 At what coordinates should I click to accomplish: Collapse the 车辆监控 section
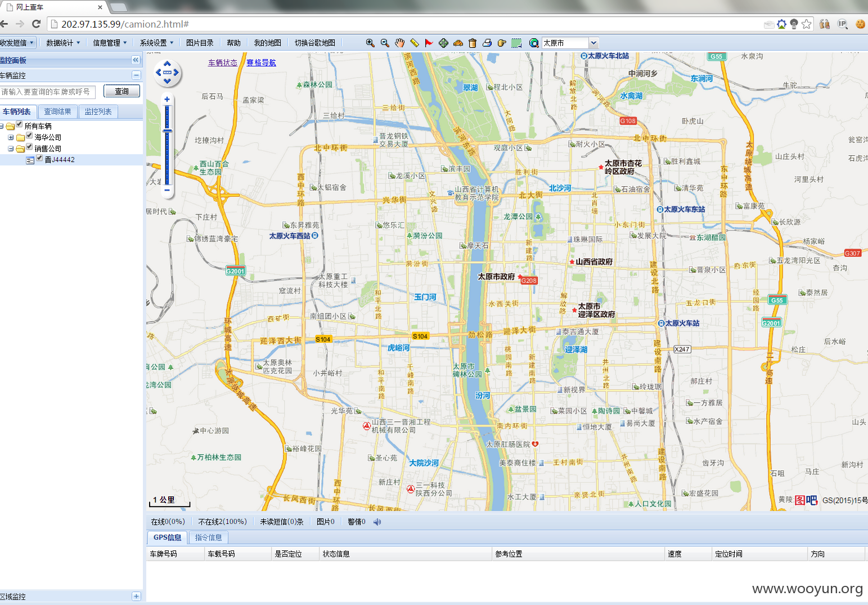[136, 75]
